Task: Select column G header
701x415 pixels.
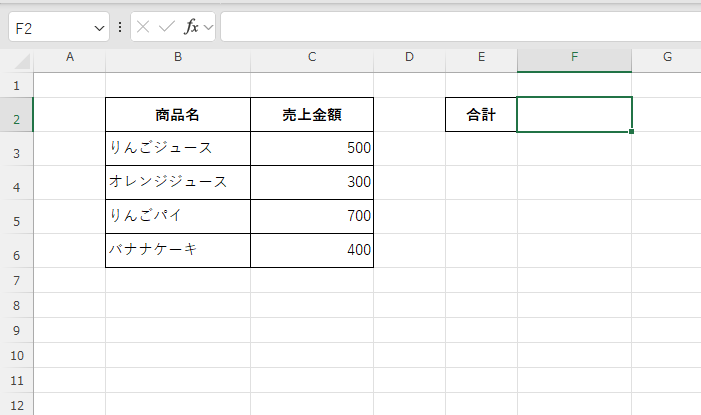Action: click(x=667, y=60)
